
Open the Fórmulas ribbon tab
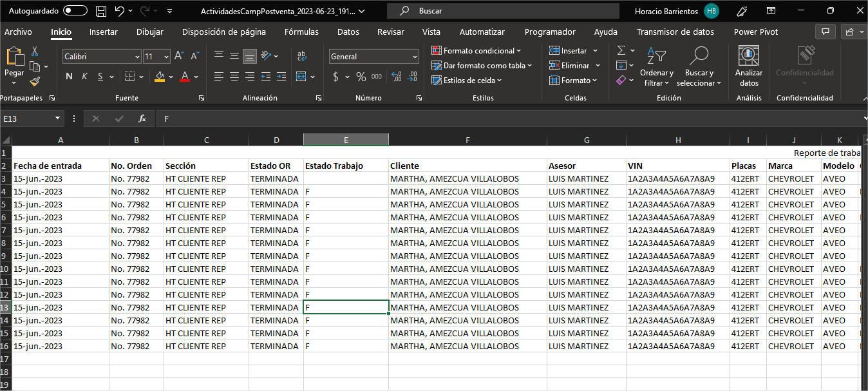click(301, 32)
